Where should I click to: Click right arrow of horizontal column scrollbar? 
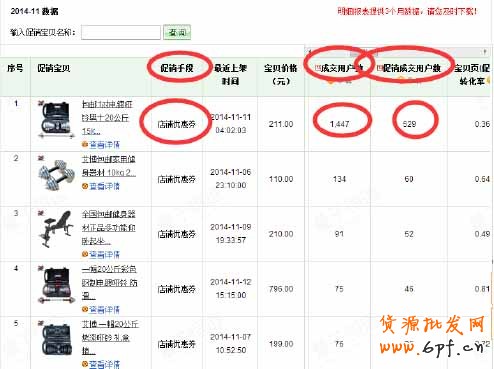coord(485,51)
